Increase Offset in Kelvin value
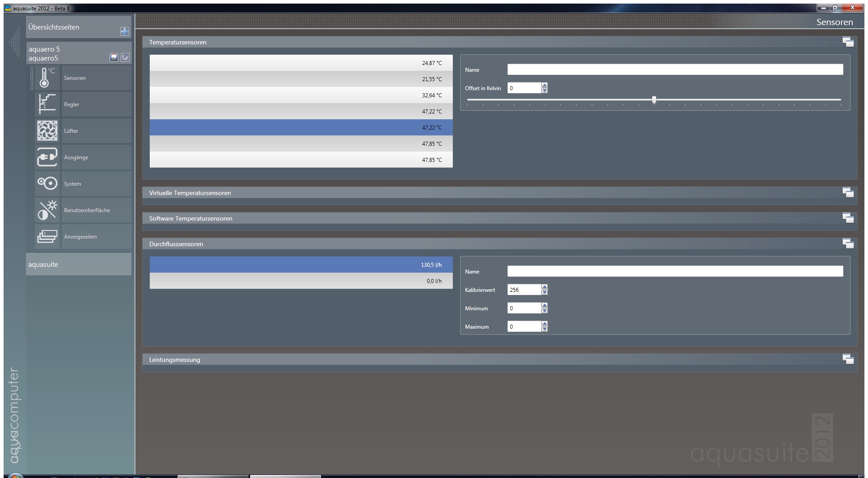Image resolution: width=868 pixels, height=478 pixels. point(544,85)
